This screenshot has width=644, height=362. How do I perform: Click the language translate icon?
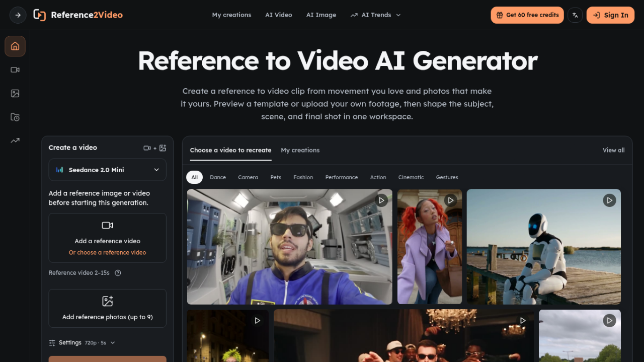pyautogui.click(x=575, y=15)
